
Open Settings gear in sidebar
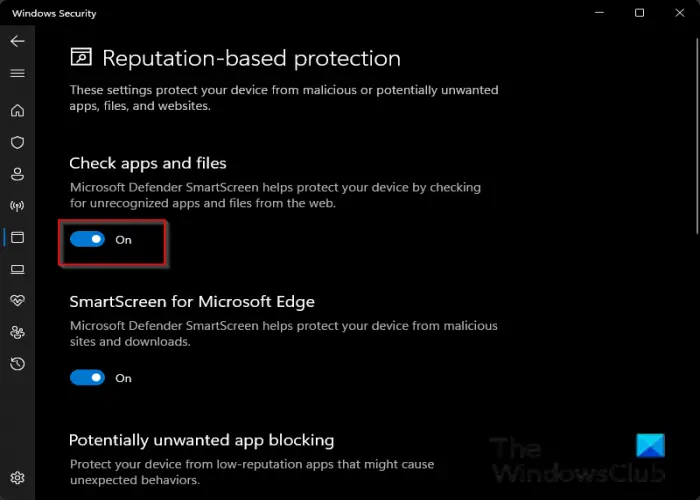coord(17,478)
